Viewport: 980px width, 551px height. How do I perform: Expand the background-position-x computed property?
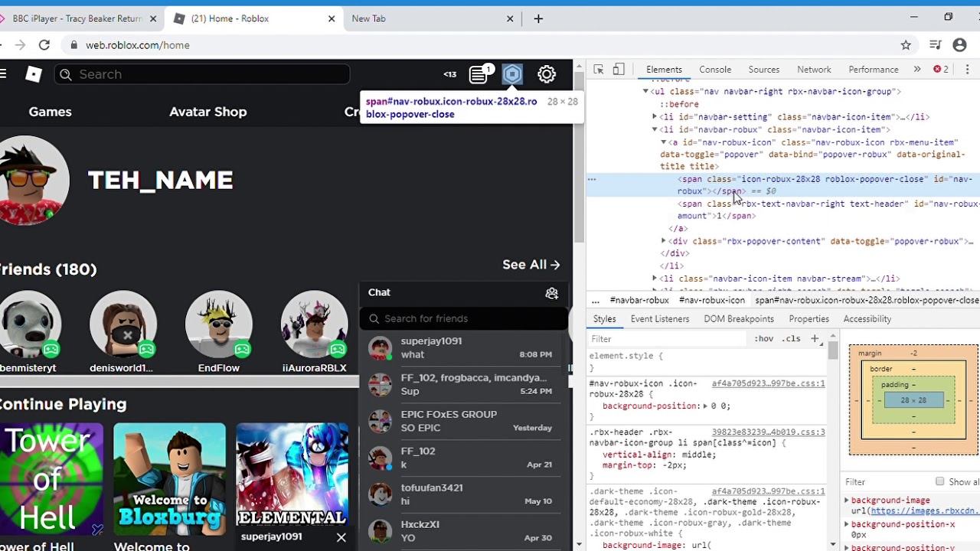click(847, 524)
